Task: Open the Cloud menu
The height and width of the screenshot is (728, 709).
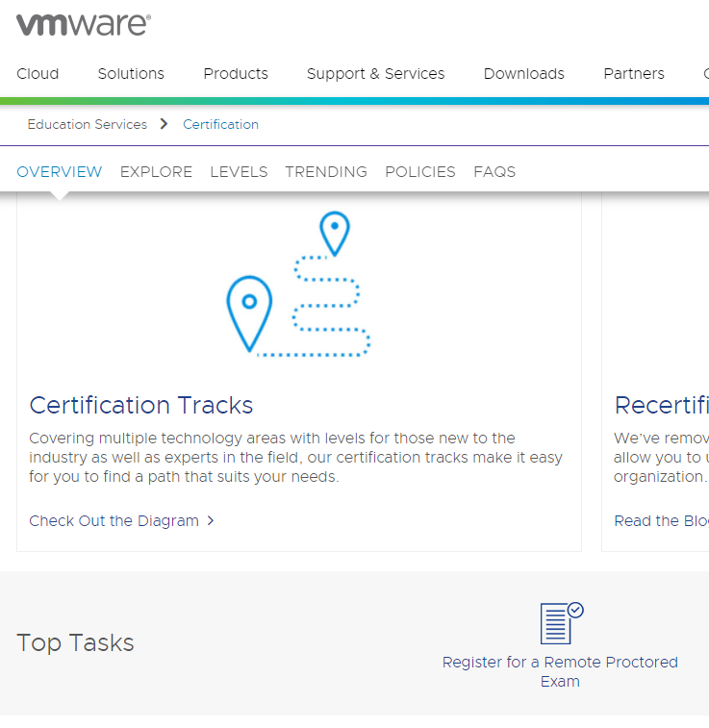Action: click(x=38, y=73)
